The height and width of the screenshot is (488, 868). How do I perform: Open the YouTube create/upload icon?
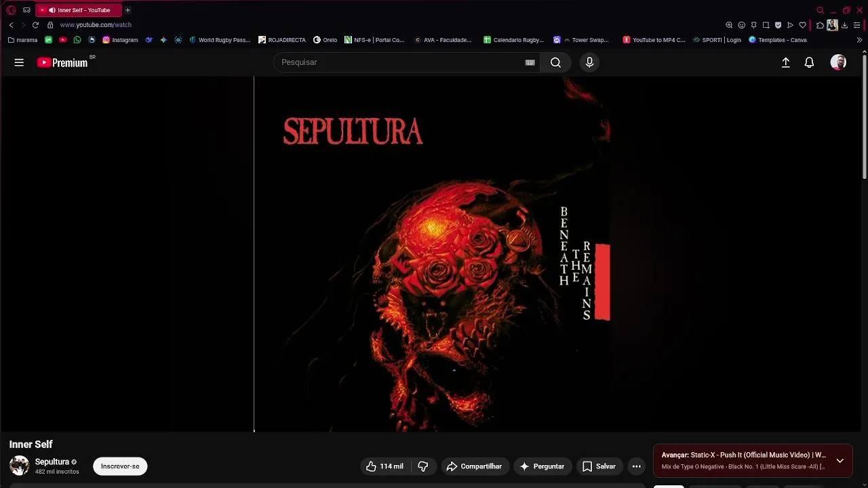786,62
